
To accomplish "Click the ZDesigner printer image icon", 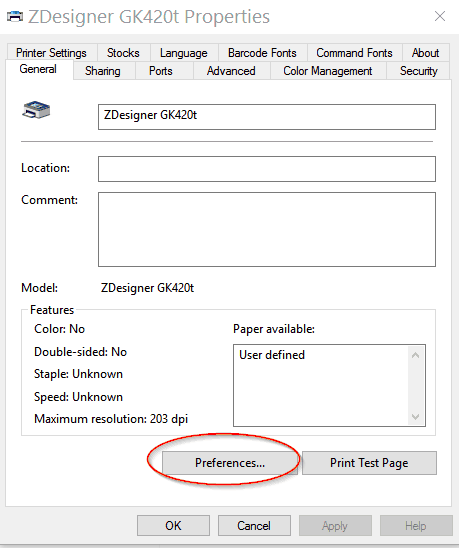I will point(36,110).
